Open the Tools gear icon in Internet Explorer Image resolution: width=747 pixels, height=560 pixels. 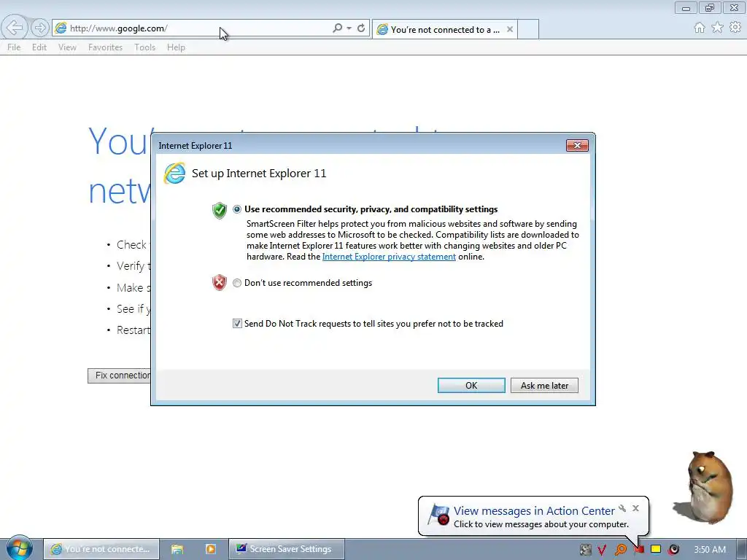click(735, 28)
